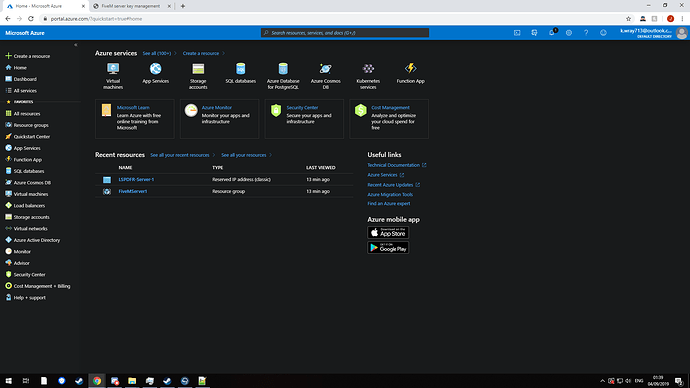Open Virtual machines service icon

[x=113, y=69]
